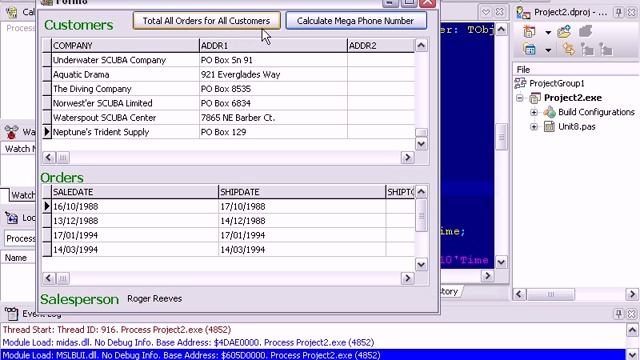Click the Total All Orders for All Customers button
The width and height of the screenshot is (640, 360).
coord(207,21)
